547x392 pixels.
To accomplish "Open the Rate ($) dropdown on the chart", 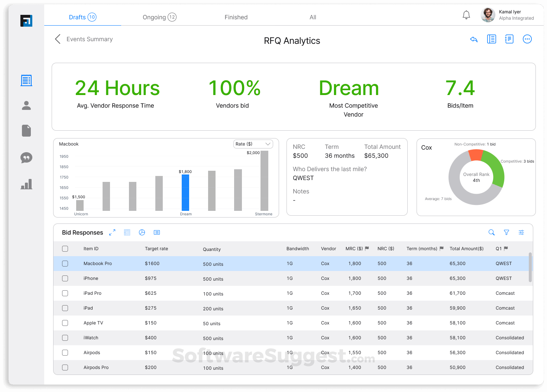I will tap(253, 144).
